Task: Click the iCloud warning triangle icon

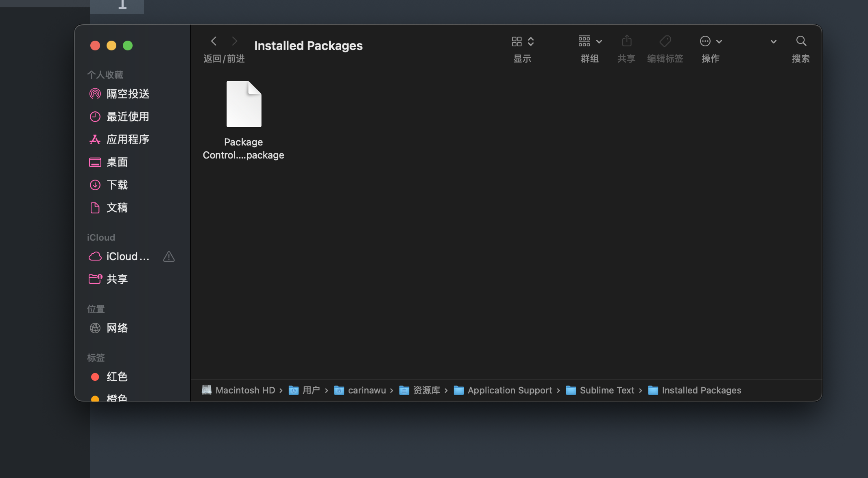Action: tap(169, 256)
